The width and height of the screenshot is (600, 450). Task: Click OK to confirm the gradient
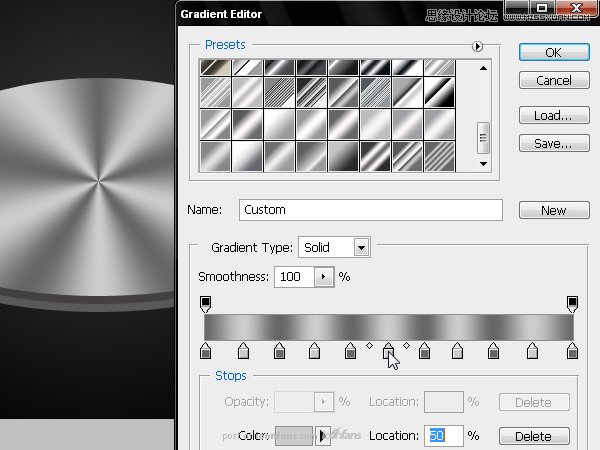[553, 52]
